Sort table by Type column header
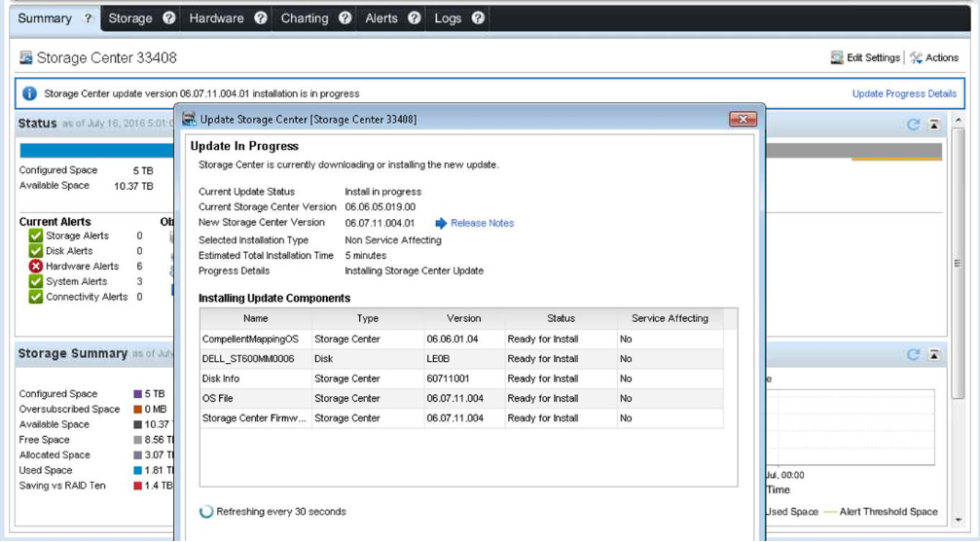 pyautogui.click(x=368, y=318)
